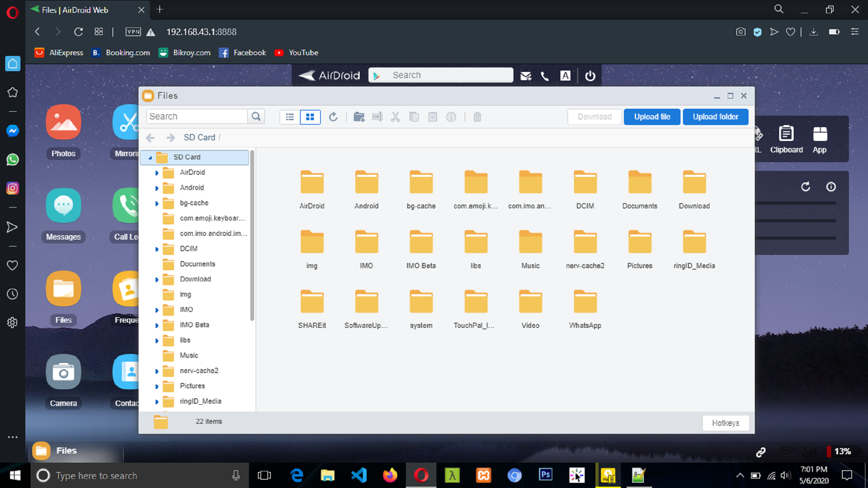Open the AirDroid new message icon
Image resolution: width=868 pixels, height=488 pixels.
[526, 76]
